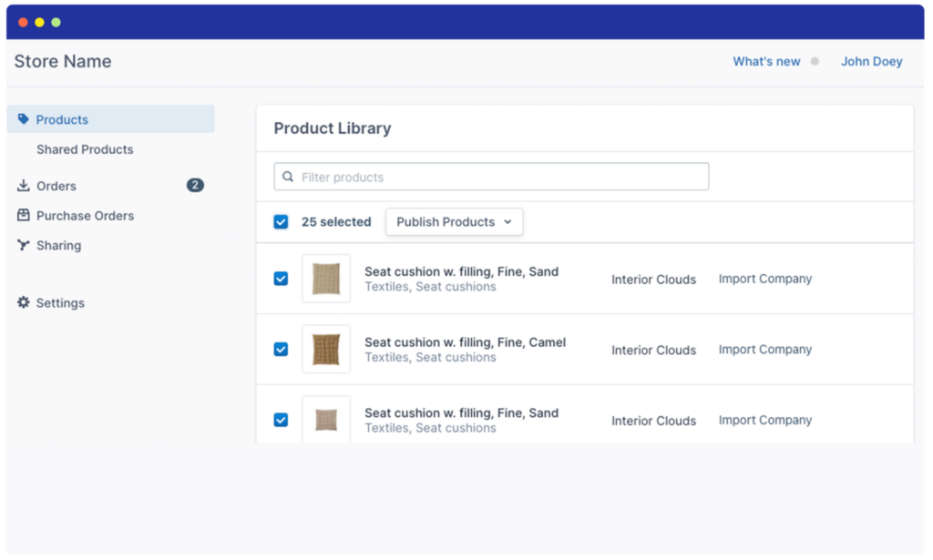The height and width of the screenshot is (560, 933).
Task: Click the search magnifier icon in filter
Action: [x=288, y=177]
